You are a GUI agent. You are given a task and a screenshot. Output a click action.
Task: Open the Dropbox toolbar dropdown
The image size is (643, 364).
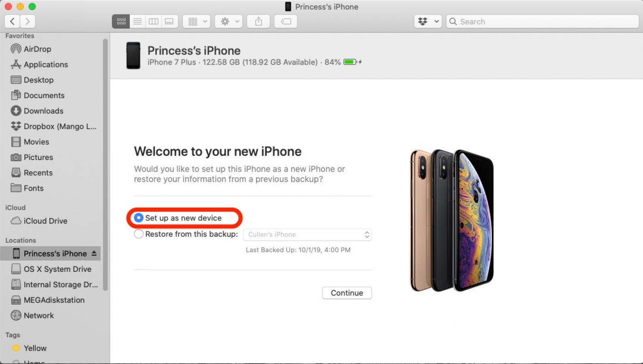click(428, 21)
